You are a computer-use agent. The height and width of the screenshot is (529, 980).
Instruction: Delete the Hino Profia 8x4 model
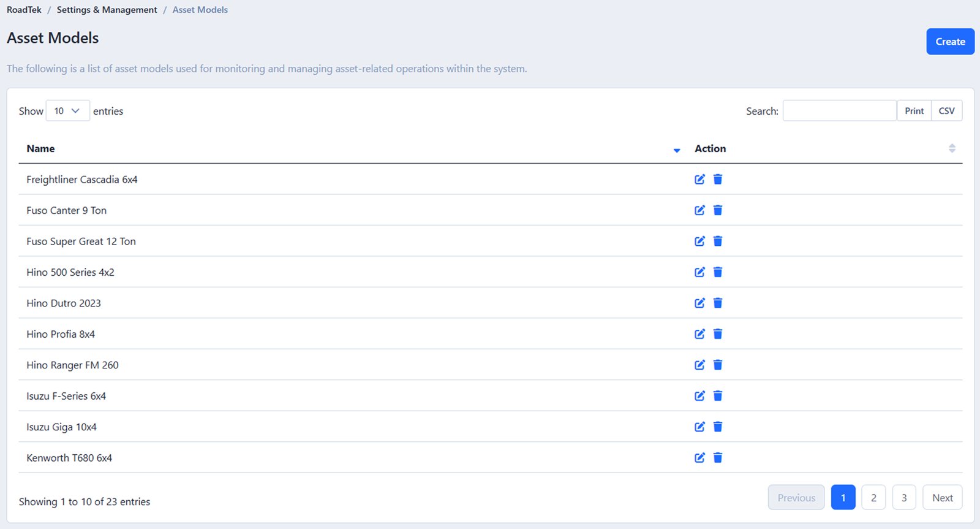(x=718, y=334)
